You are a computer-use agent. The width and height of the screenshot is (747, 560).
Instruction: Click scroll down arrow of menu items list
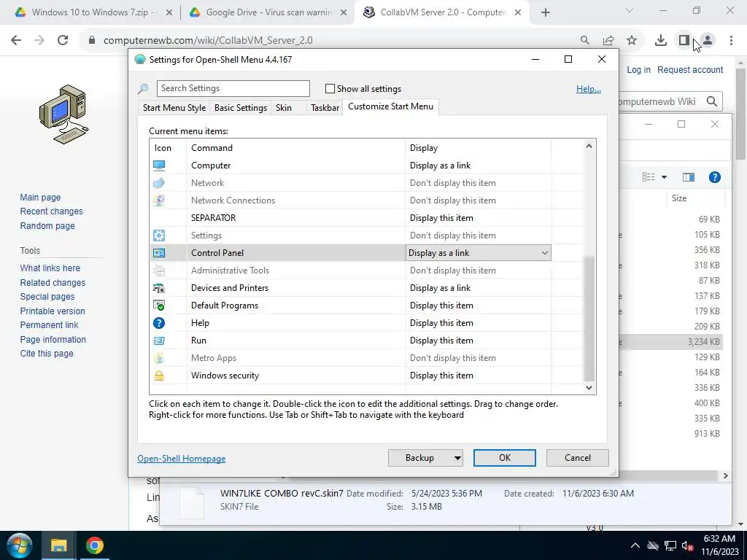pos(589,388)
